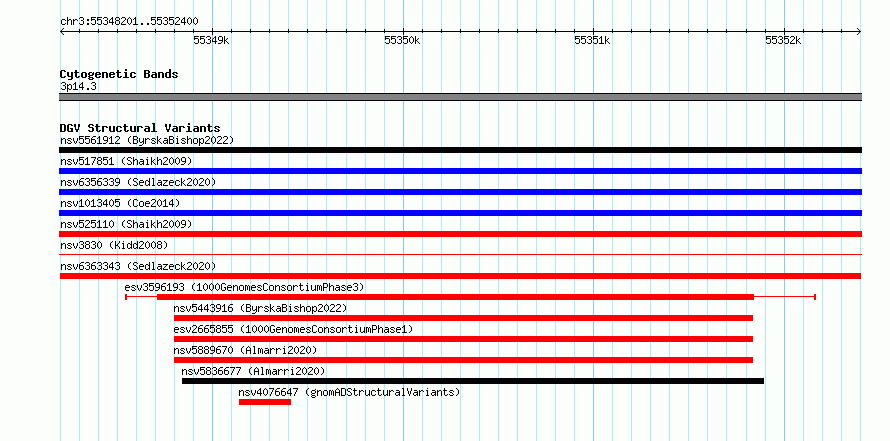Click nsv4076647 (gnomADStructuralVariants) label
Screen dimensions: 890x441
349,392
